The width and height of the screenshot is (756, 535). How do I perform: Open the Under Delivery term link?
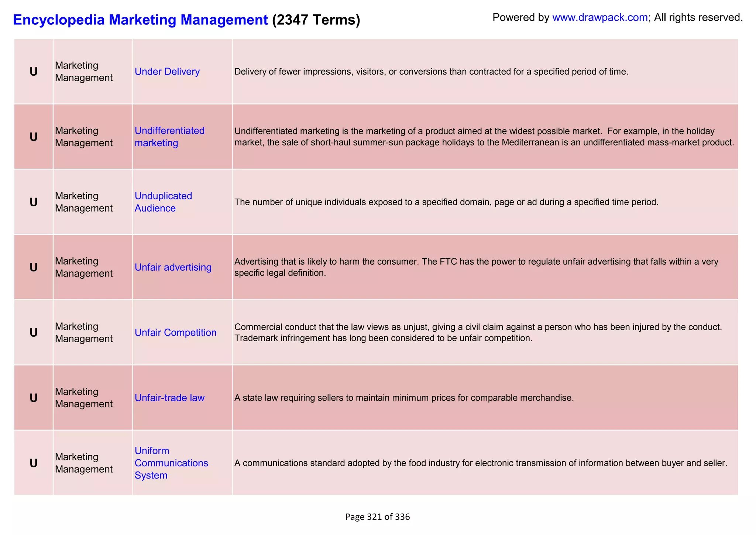pyautogui.click(x=167, y=72)
